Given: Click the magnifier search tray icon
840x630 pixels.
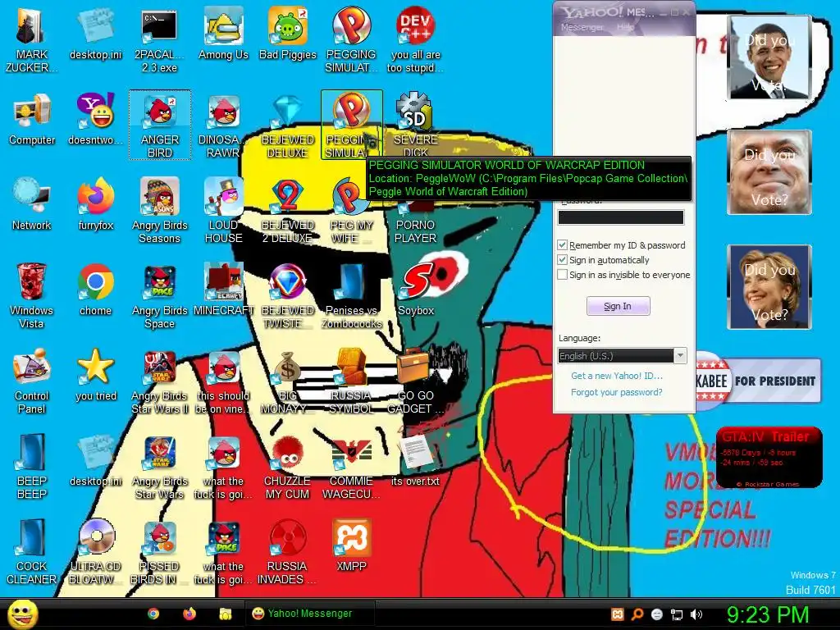Looking at the screenshot, I should 637,614.
